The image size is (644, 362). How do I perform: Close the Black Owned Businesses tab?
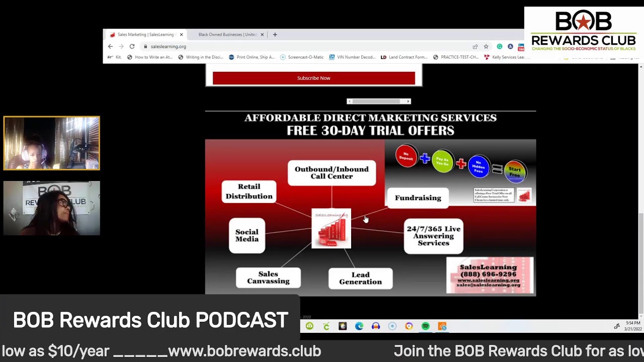coord(263,35)
